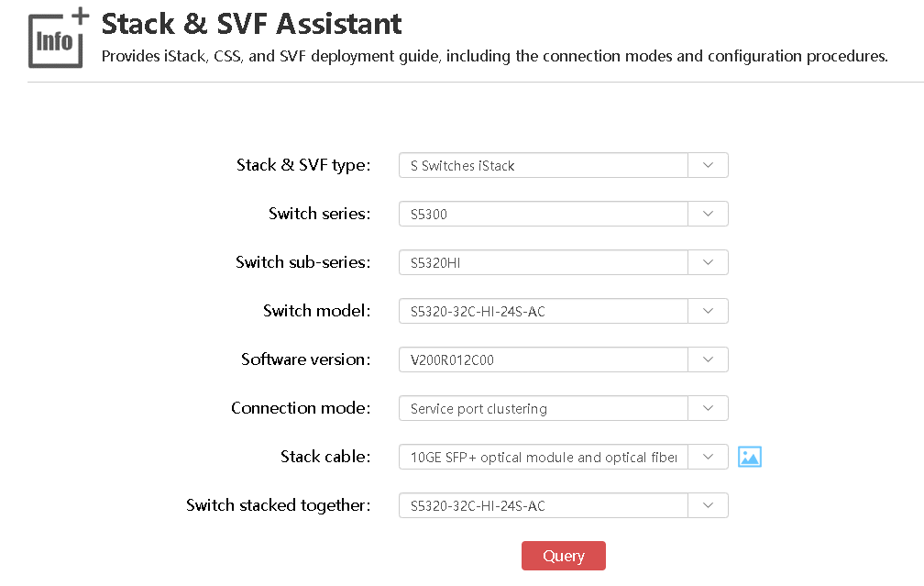924x586 pixels.
Task: Open the Stack & SVF type dropdown arrow
Action: click(709, 165)
